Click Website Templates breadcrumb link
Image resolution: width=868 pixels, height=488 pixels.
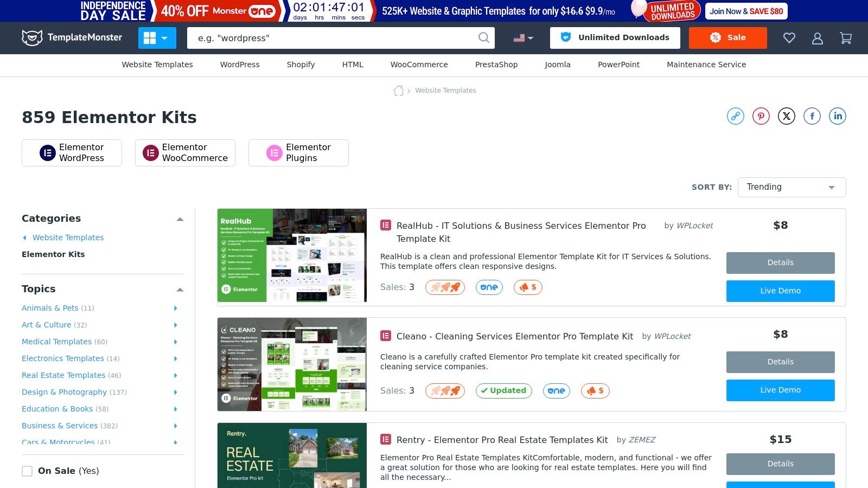click(445, 91)
